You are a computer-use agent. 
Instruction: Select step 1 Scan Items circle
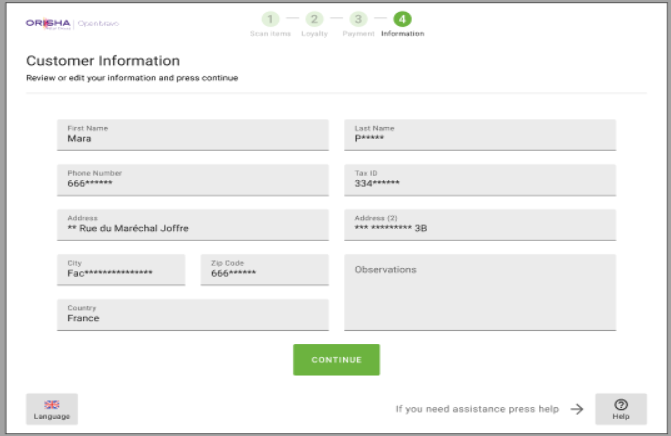tap(269, 19)
